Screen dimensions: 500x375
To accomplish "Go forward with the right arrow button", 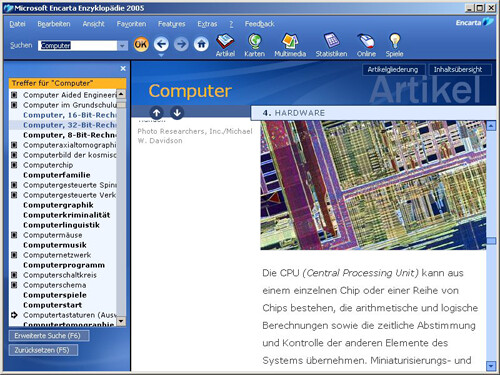I will coord(181,44).
